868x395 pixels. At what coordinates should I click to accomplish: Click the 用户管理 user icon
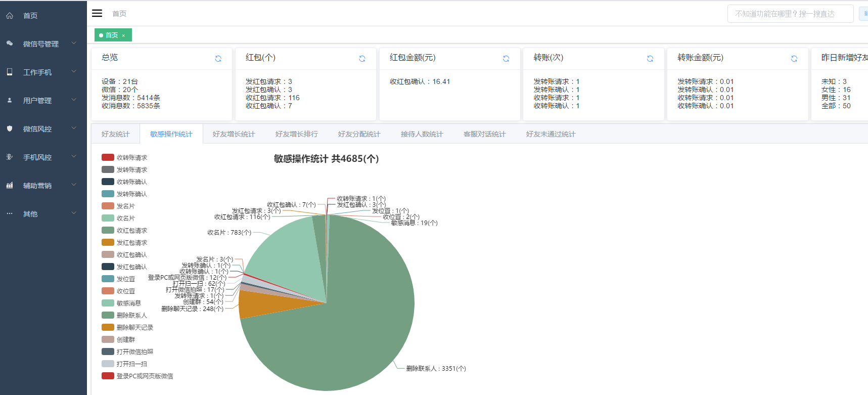click(10, 100)
